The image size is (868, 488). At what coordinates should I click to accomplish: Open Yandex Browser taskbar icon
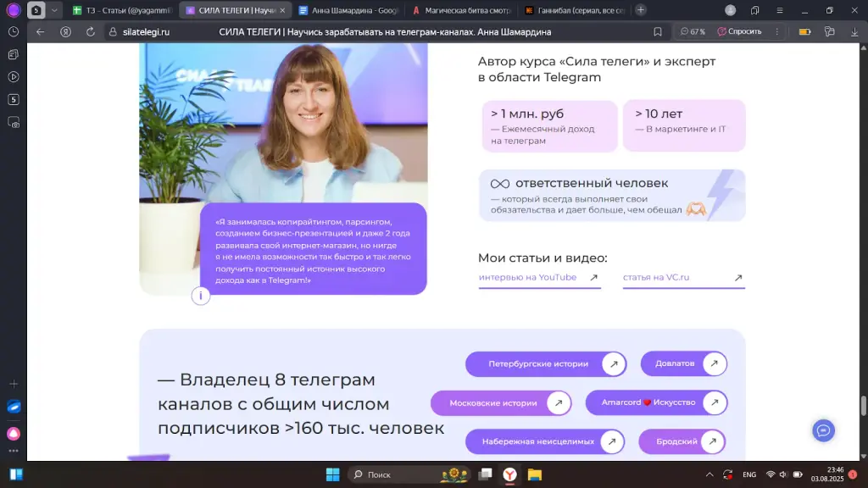[509, 474]
